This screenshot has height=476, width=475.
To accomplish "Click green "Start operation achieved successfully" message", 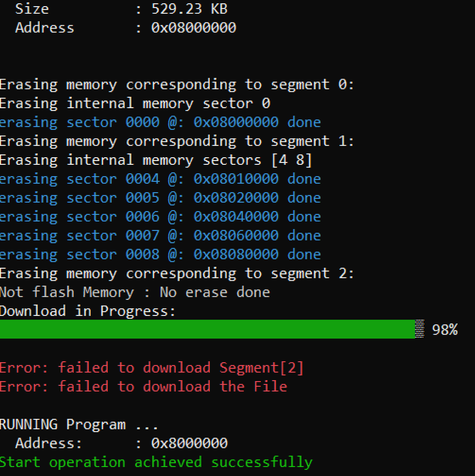I will (x=156, y=462).
